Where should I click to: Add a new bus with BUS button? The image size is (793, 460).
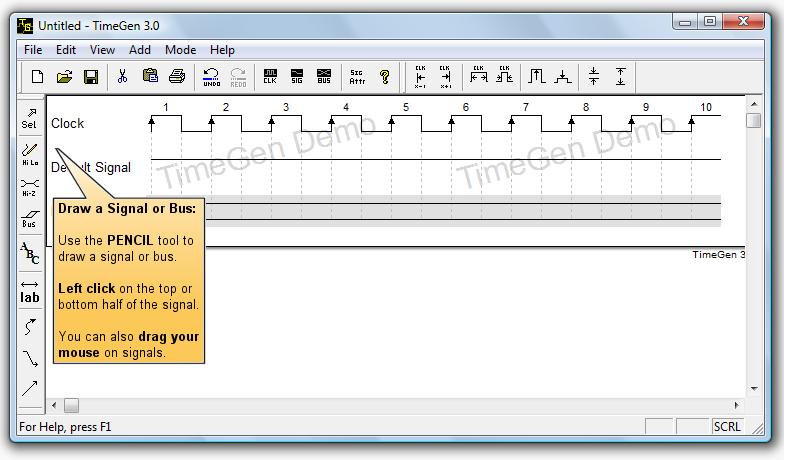(324, 77)
